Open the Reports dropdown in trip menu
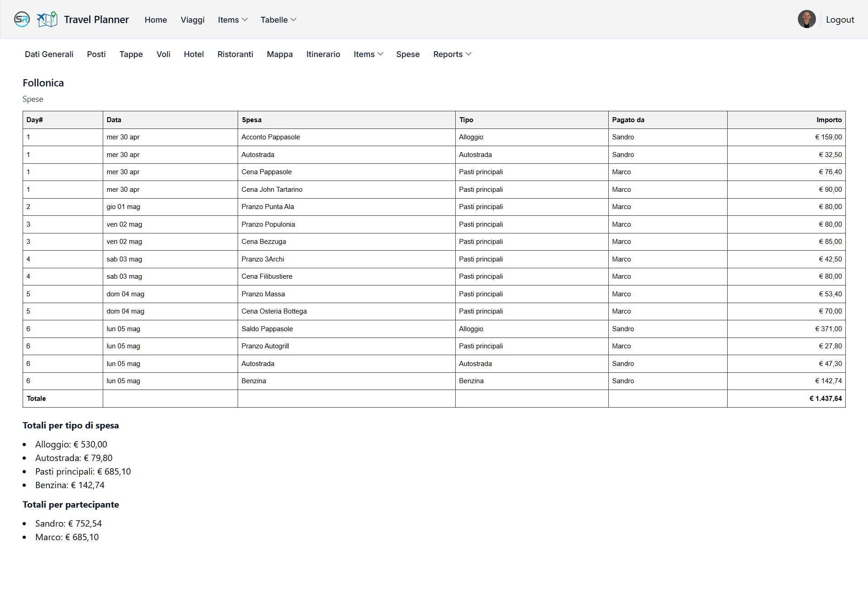This screenshot has height=599, width=868. point(452,54)
